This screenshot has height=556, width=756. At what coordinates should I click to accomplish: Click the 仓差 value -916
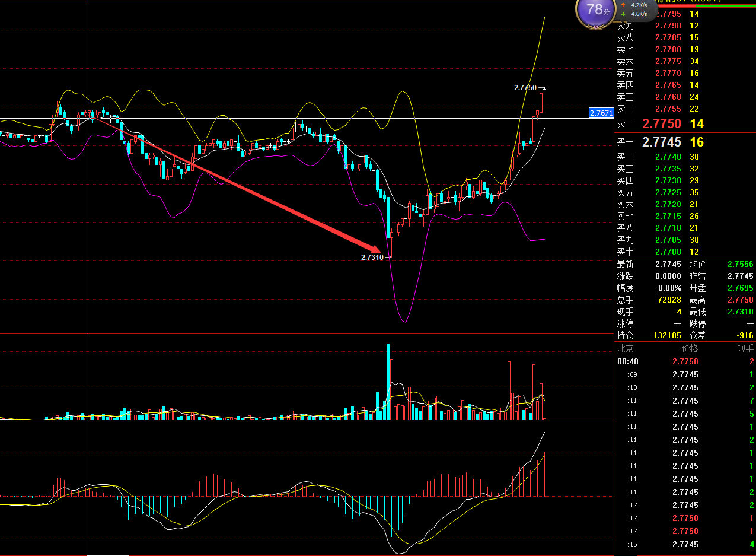[744, 335]
